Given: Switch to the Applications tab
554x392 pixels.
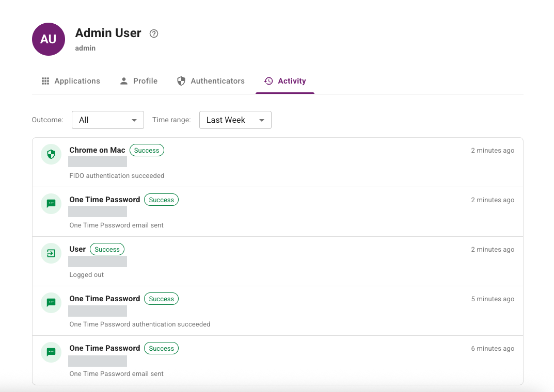Looking at the screenshot, I should tap(71, 81).
